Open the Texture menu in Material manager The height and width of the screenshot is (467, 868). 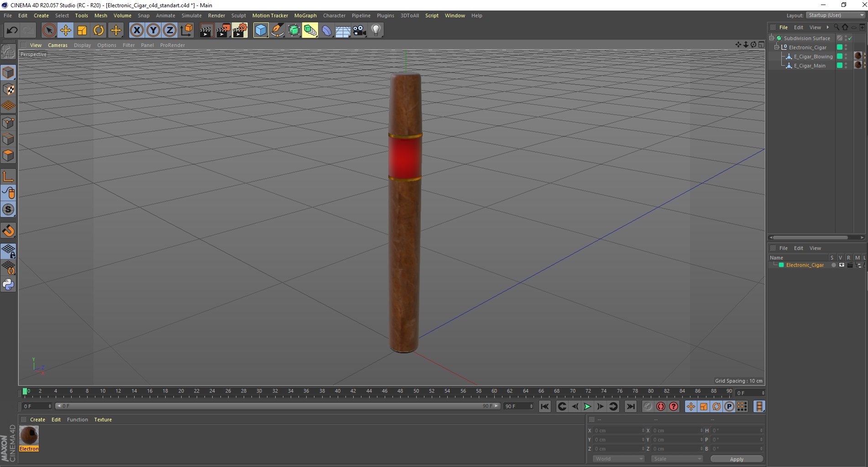click(x=103, y=420)
